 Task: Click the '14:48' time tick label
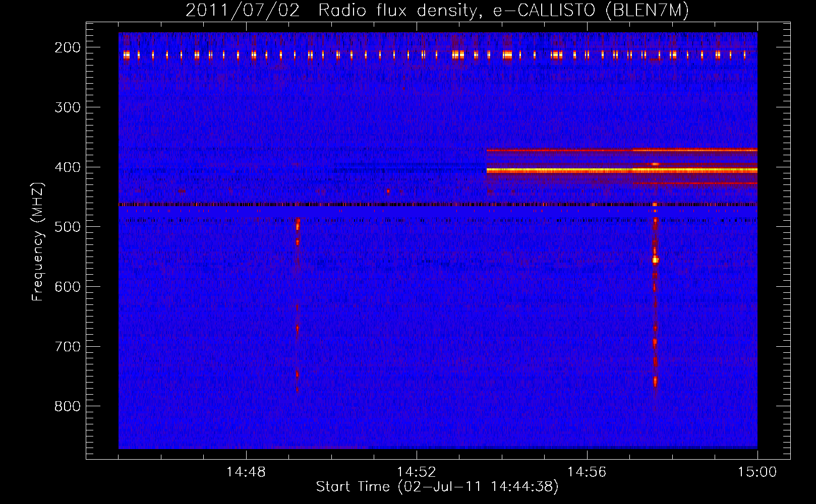point(246,472)
